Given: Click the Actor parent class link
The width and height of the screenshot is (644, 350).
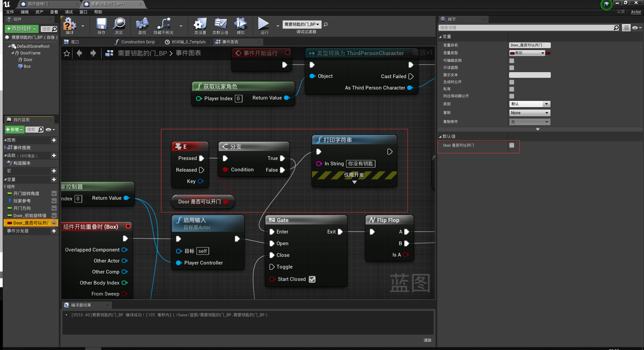Looking at the screenshot, I should [636, 12].
